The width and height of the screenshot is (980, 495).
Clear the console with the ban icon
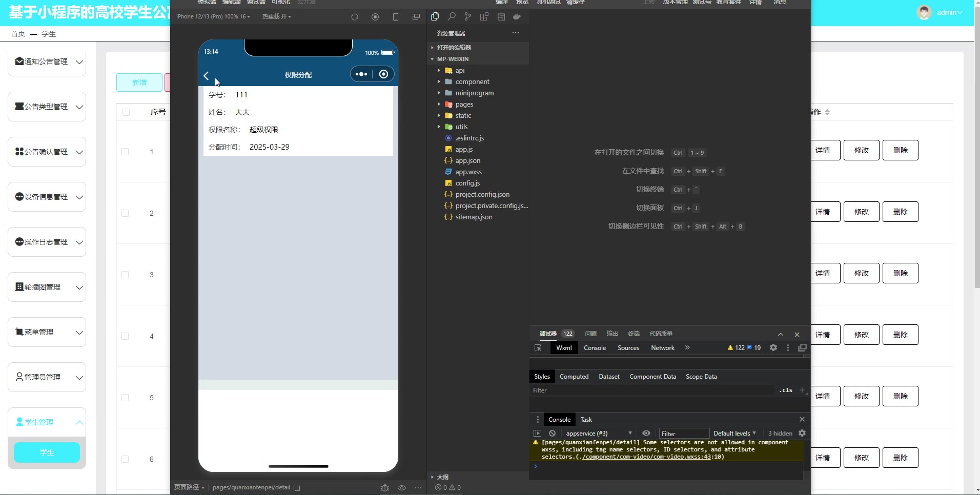click(x=552, y=434)
